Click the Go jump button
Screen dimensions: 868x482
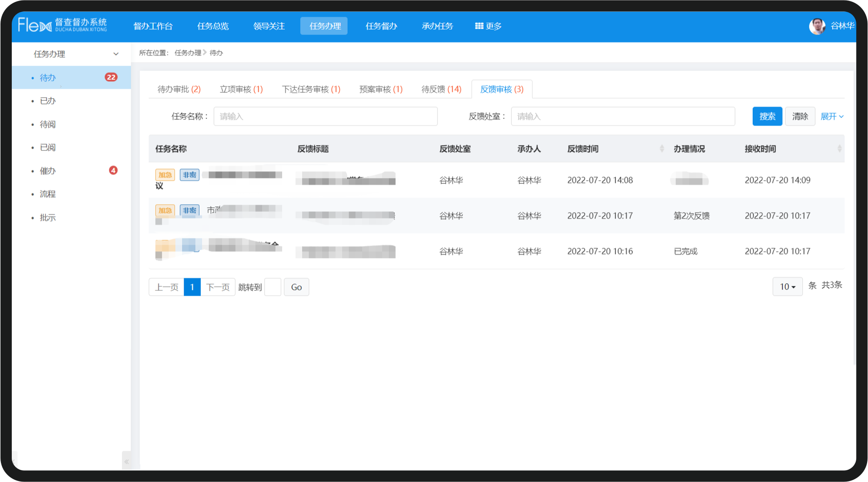pos(296,287)
